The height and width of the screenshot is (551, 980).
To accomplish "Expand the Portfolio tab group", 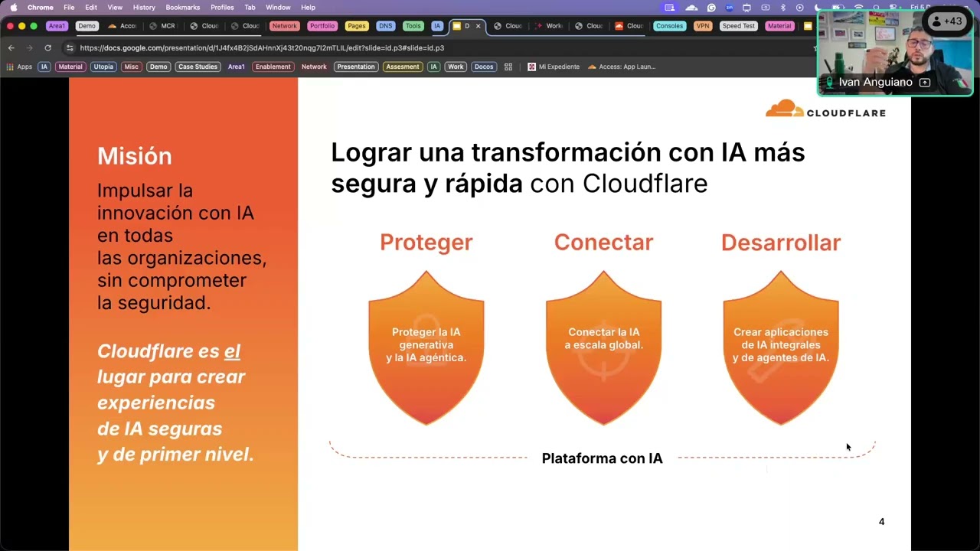I will coord(322,26).
